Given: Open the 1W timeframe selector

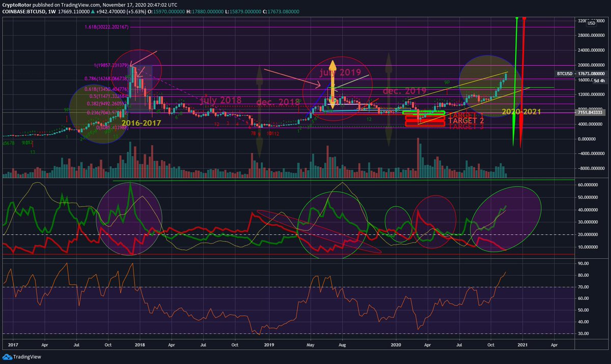Looking at the screenshot, I should point(52,10).
